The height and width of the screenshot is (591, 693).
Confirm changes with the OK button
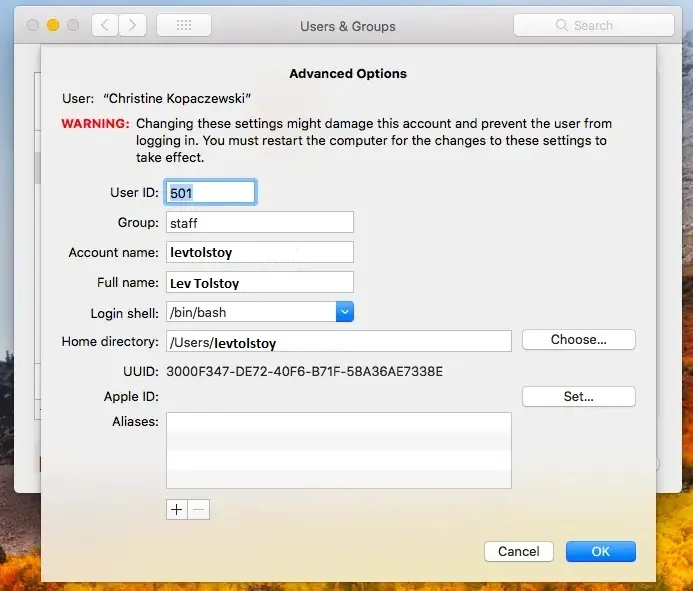tap(600, 551)
